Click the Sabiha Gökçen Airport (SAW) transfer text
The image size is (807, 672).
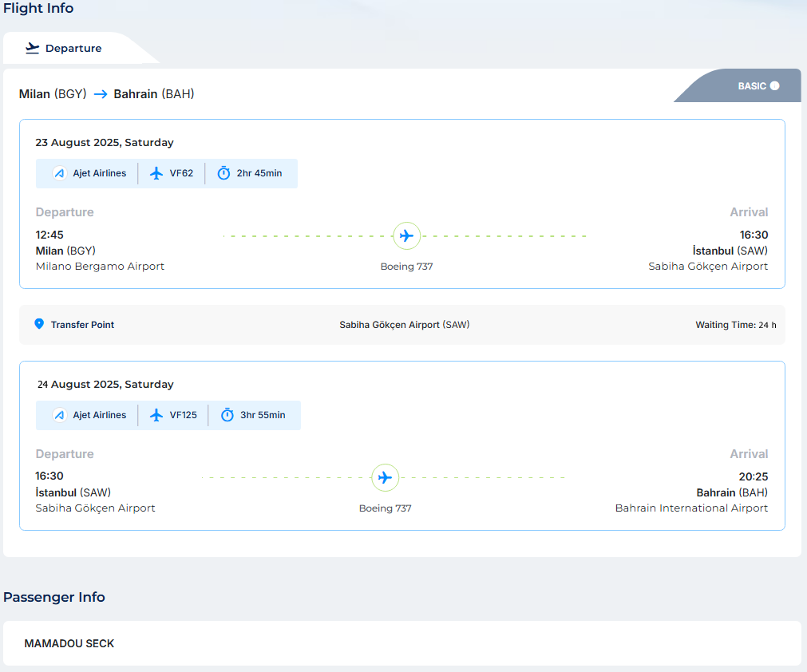click(x=404, y=325)
